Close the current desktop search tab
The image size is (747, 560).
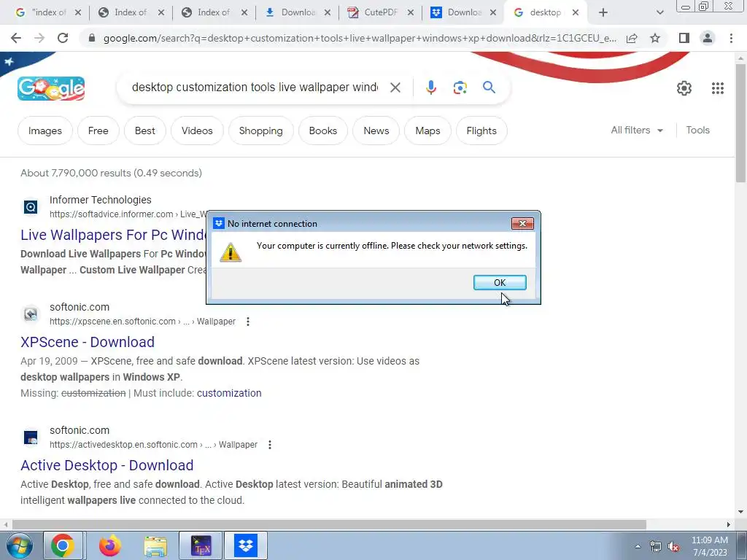pos(576,12)
